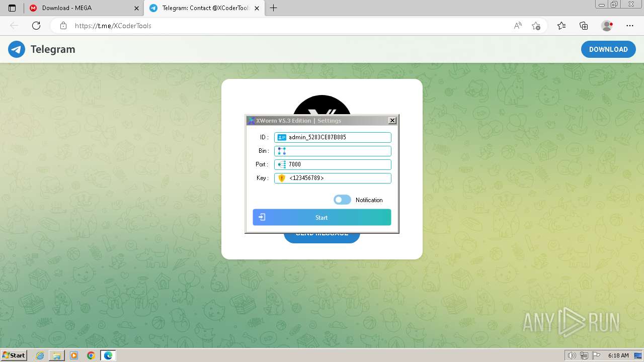This screenshot has height=362, width=644.
Task: Click the ID card icon in ID field
Action: pos(282,137)
